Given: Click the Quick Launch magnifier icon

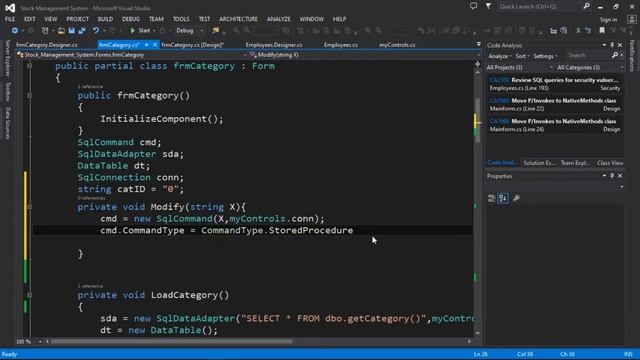Looking at the screenshot, I should [x=587, y=6].
